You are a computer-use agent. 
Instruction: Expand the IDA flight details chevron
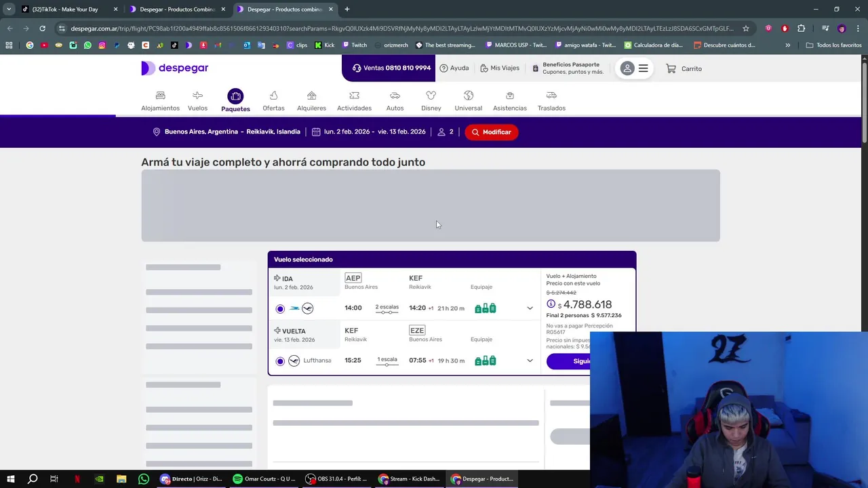tap(530, 308)
